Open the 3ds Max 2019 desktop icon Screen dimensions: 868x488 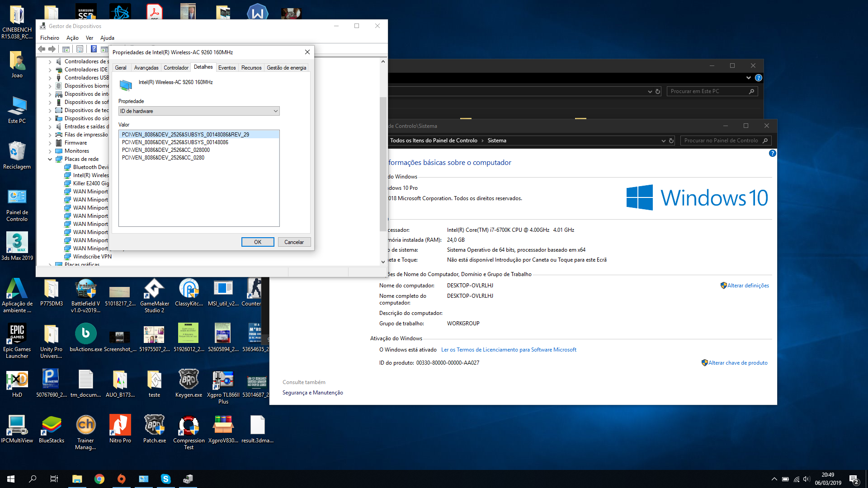17,246
